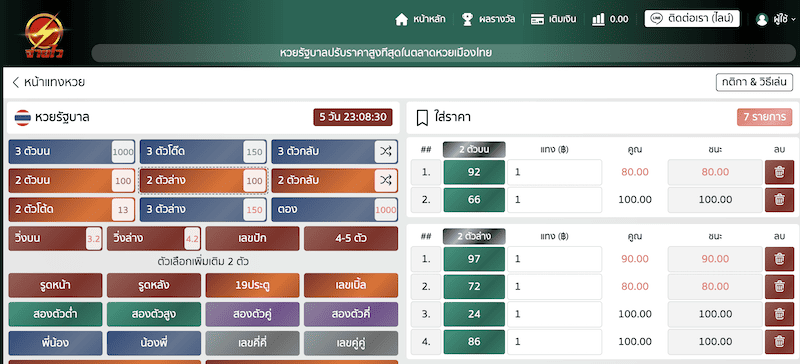Toggle the ตอง bet type
The image size is (800, 364).
point(335,209)
